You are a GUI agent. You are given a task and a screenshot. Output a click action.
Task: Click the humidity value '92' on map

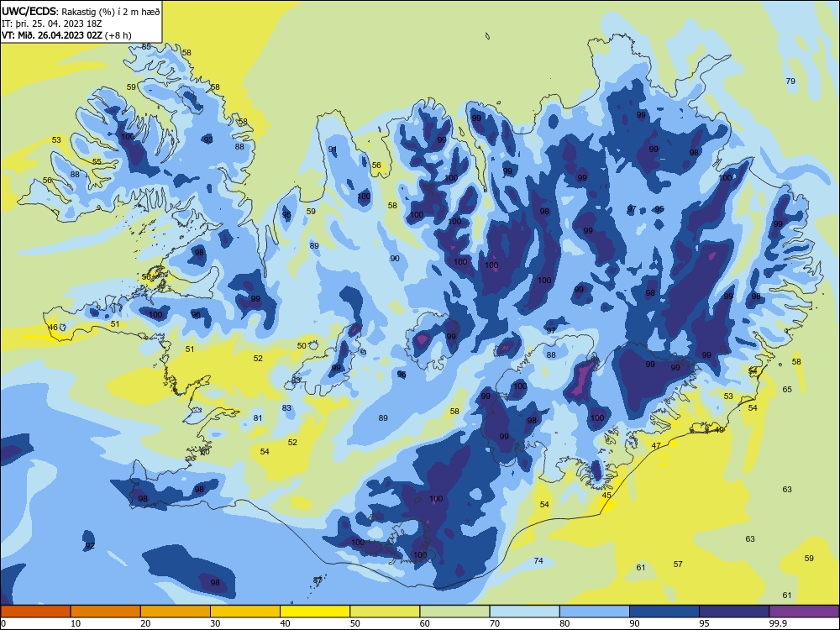coord(90,545)
